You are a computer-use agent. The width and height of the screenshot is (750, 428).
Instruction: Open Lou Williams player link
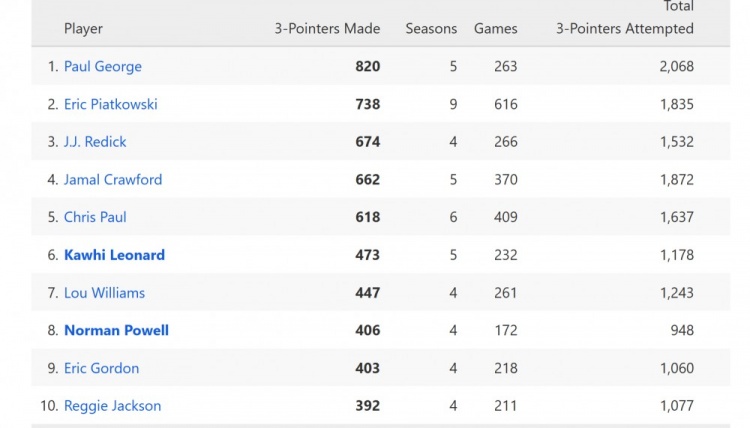click(104, 293)
